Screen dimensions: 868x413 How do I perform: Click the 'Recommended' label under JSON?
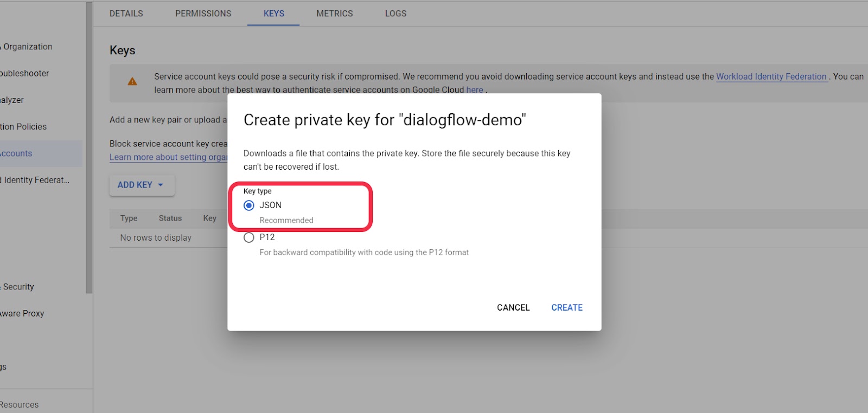click(x=286, y=221)
